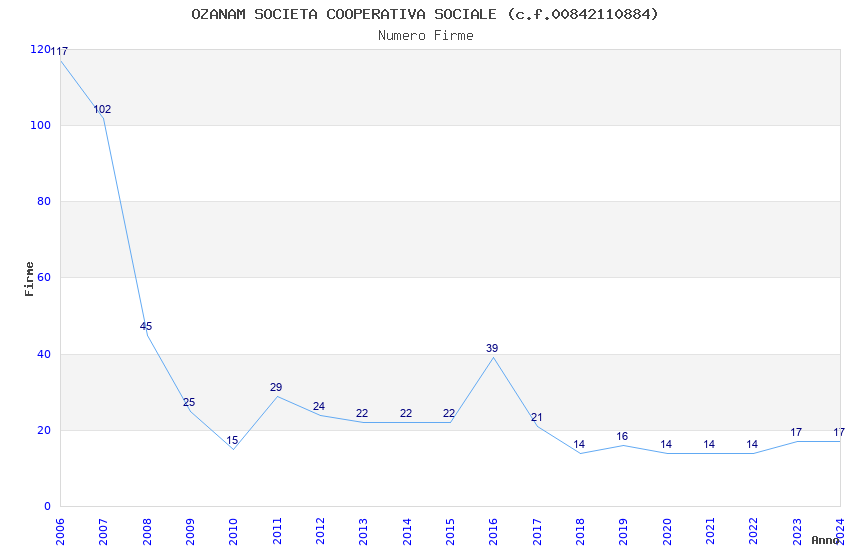Click the 24 data label for 2012
Viewport: 850px width, 550px height.
(319, 406)
